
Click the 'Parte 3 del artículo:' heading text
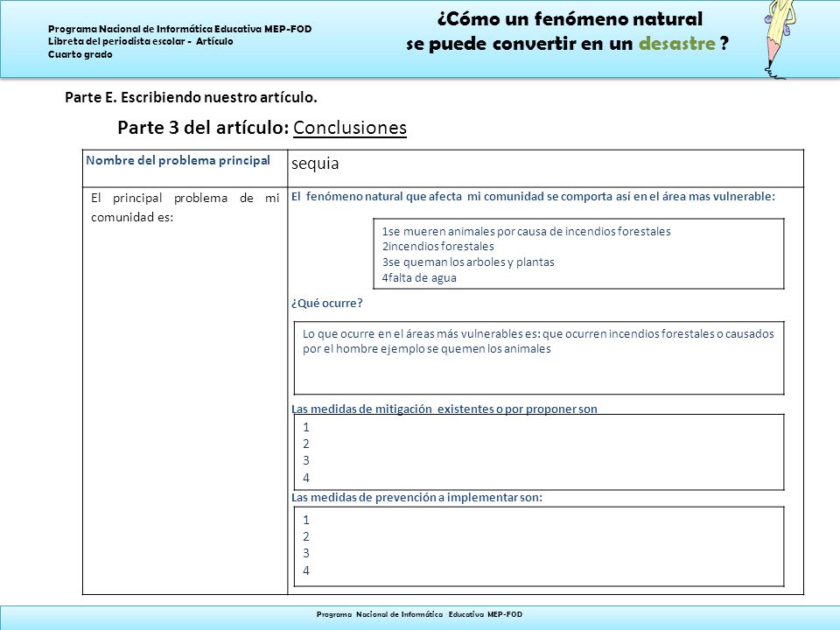point(203,128)
